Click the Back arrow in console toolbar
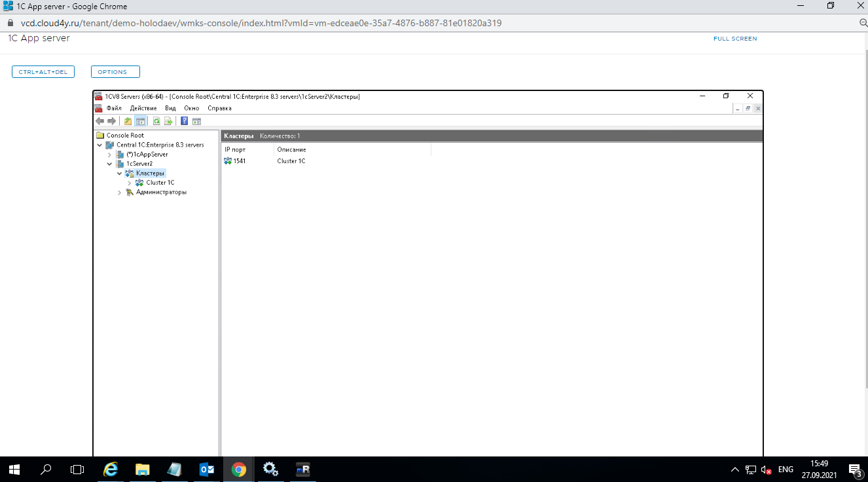The image size is (868, 482). click(x=99, y=121)
